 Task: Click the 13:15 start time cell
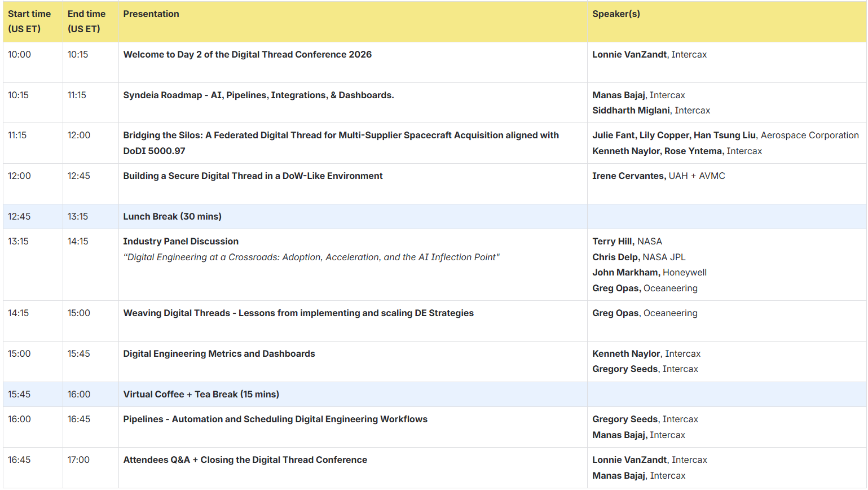(33, 265)
